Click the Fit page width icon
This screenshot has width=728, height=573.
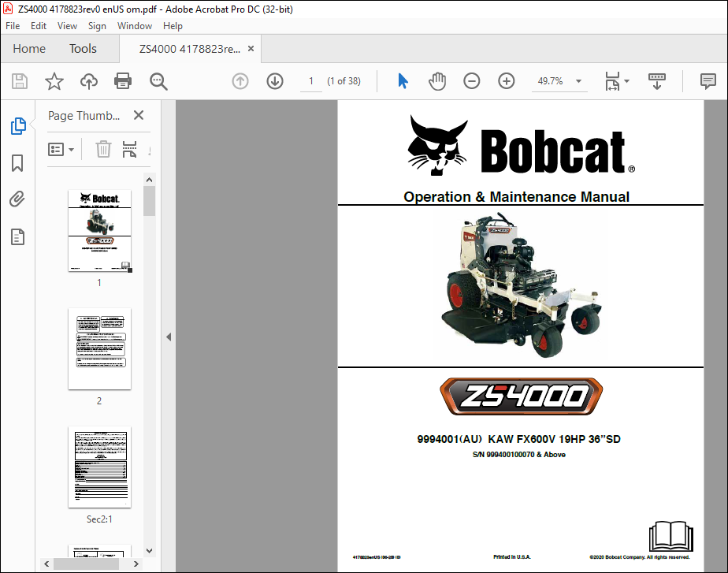(x=612, y=81)
